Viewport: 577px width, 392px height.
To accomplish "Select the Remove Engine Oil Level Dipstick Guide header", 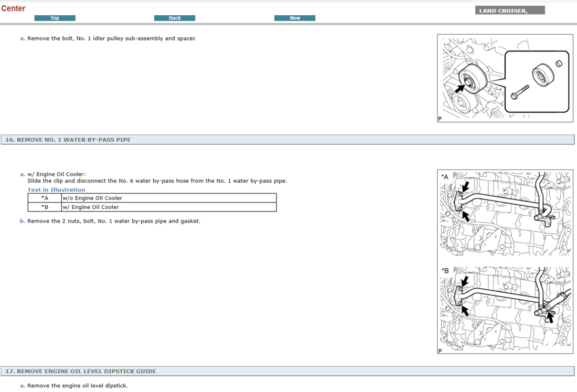I will (81, 371).
